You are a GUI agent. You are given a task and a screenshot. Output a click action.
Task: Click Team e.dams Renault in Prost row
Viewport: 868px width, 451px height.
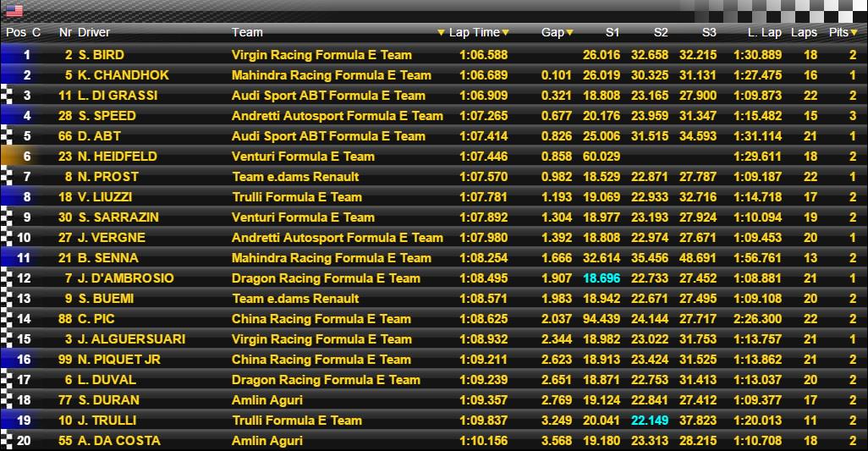point(295,177)
